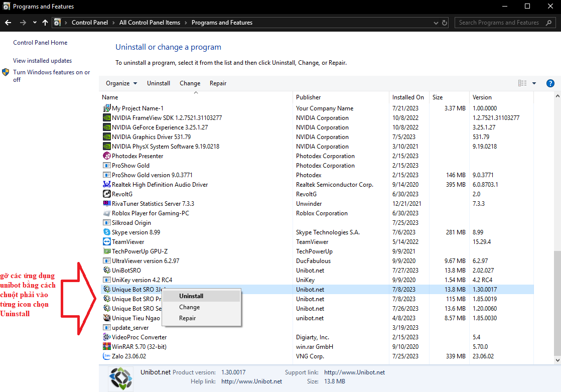Click the Realtek High Definition Audio Driver icon

[106, 184]
